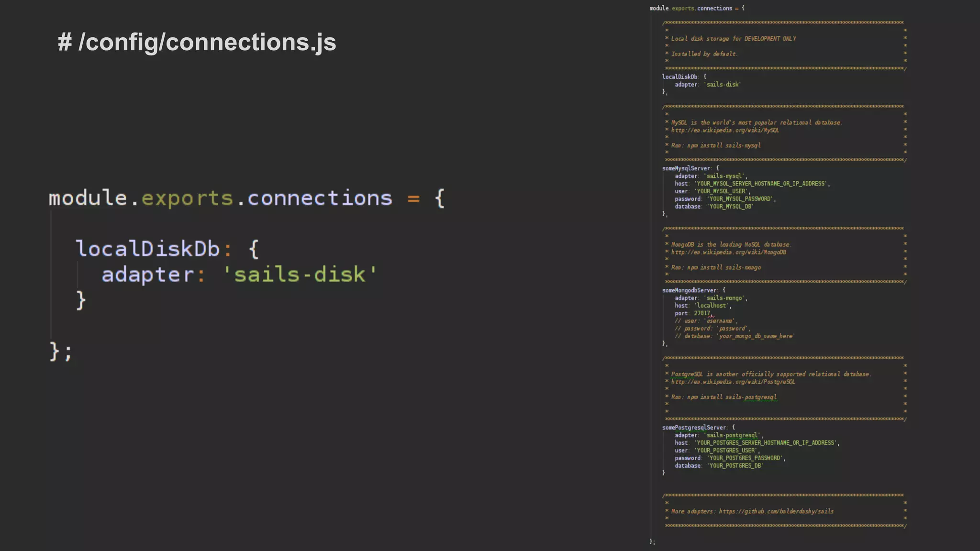Click the 'More adapters' github.com/balderdashy/sails comment
The image size is (980, 551).
[x=752, y=511]
